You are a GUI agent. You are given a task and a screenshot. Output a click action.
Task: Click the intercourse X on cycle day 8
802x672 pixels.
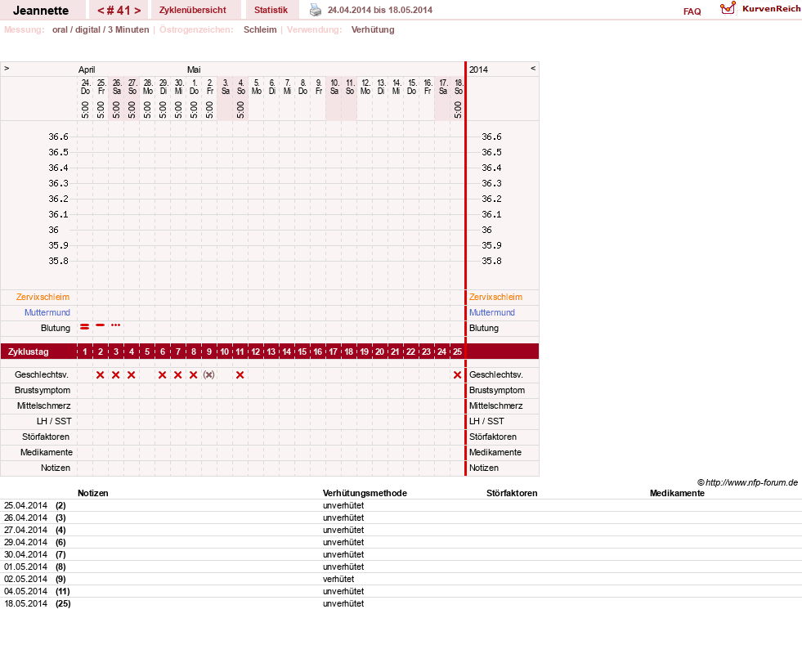click(x=193, y=375)
